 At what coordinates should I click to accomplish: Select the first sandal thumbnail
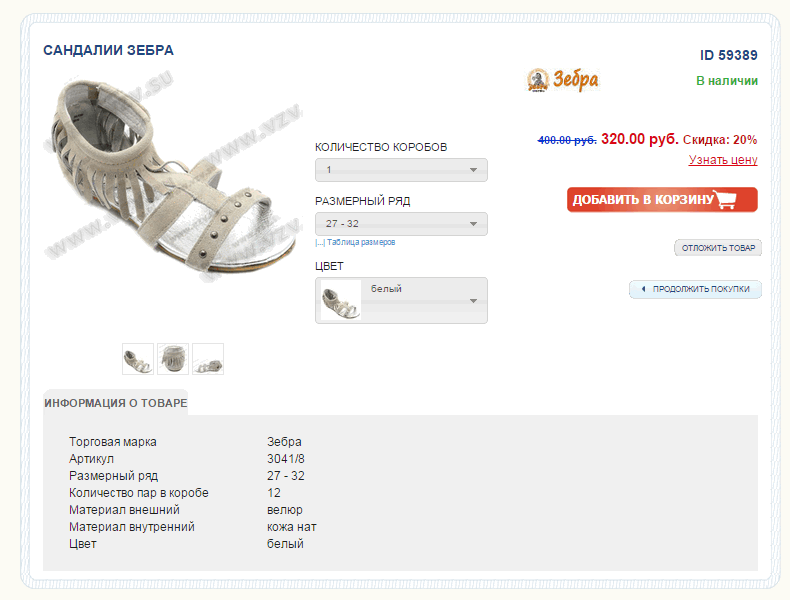tap(138, 359)
